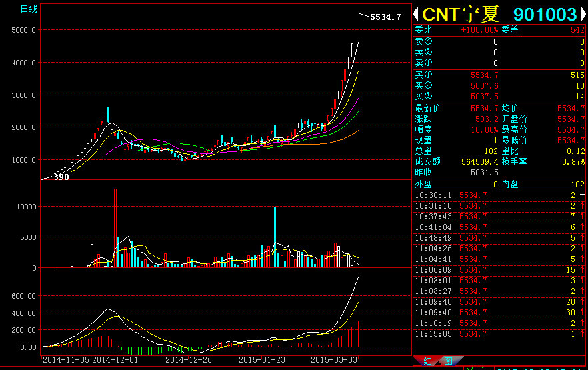Viewport: 588px width, 370px height.
Task: Select the 11:04:26 tick row
Action: (499, 249)
